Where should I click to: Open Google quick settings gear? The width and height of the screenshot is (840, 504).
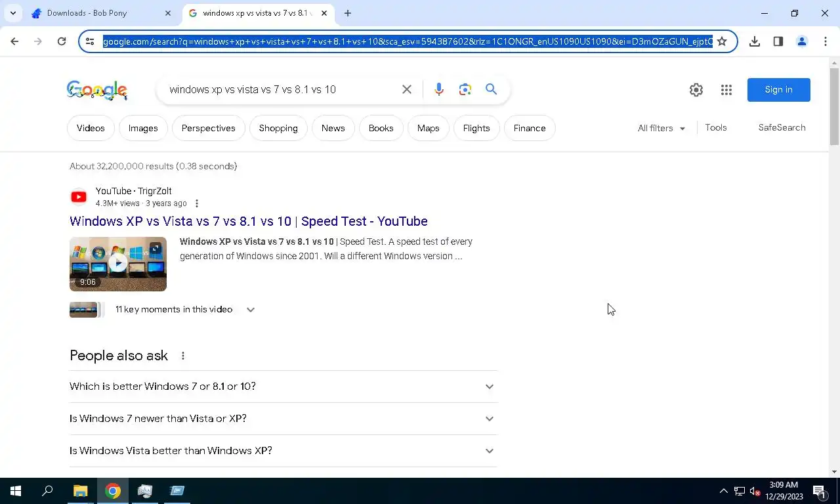coord(696,90)
